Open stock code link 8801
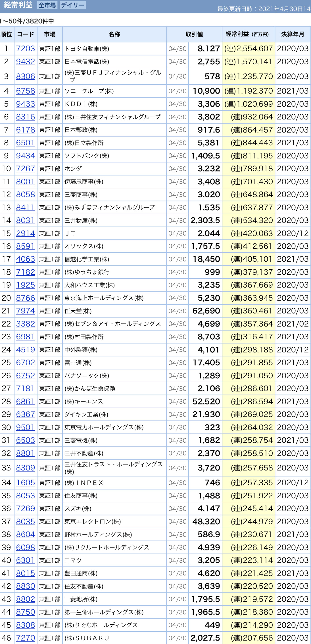 [x=26, y=453]
